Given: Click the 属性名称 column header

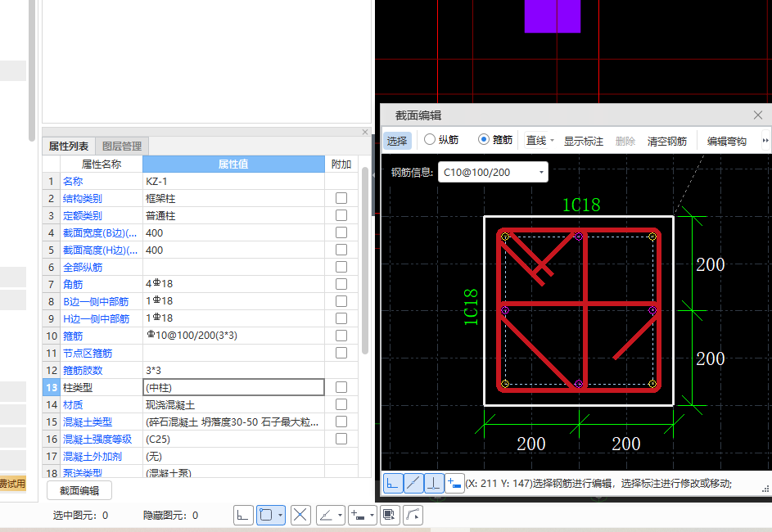Looking at the screenshot, I should (x=101, y=164).
